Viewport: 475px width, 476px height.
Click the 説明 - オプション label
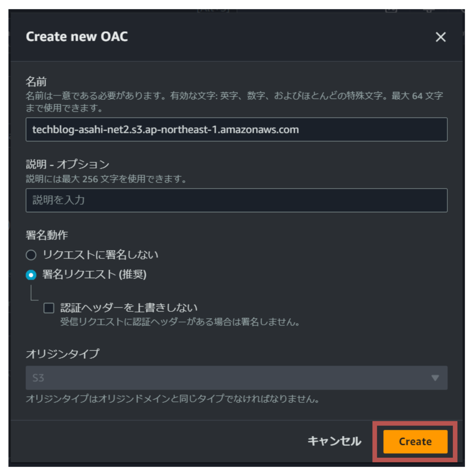point(67,164)
